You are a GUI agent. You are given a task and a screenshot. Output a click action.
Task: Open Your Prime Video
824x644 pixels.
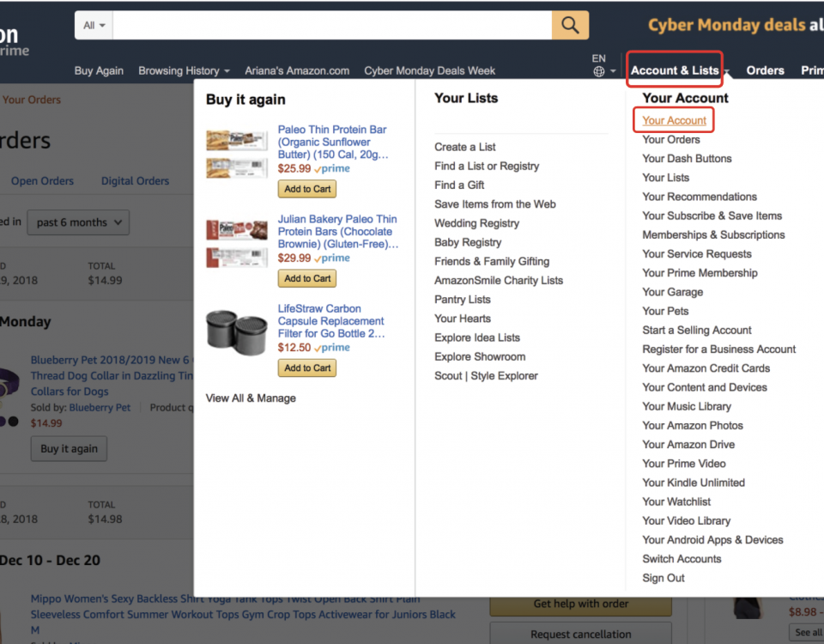684,464
